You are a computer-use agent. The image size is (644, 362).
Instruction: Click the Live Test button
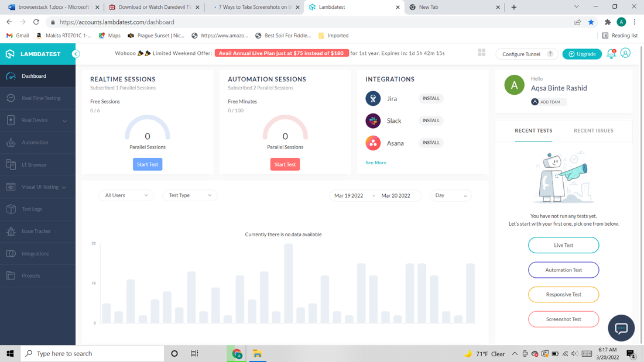click(x=563, y=245)
